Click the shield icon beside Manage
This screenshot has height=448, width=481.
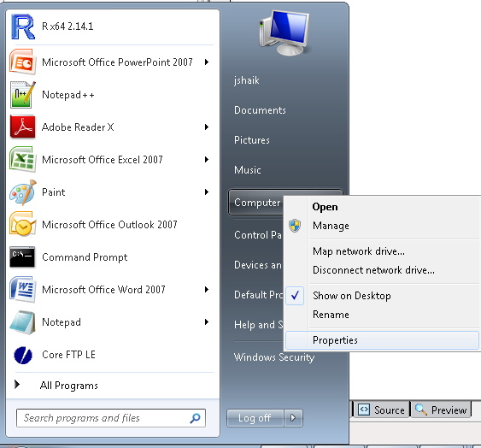click(x=295, y=226)
